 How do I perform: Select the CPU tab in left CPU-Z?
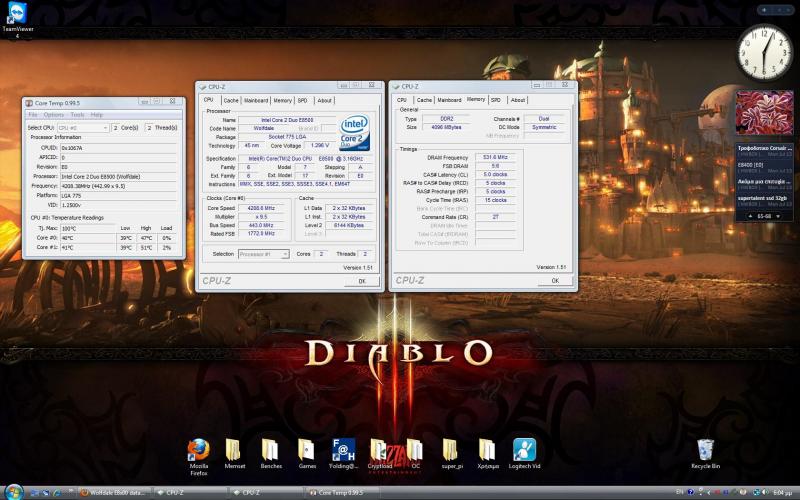tap(208, 100)
